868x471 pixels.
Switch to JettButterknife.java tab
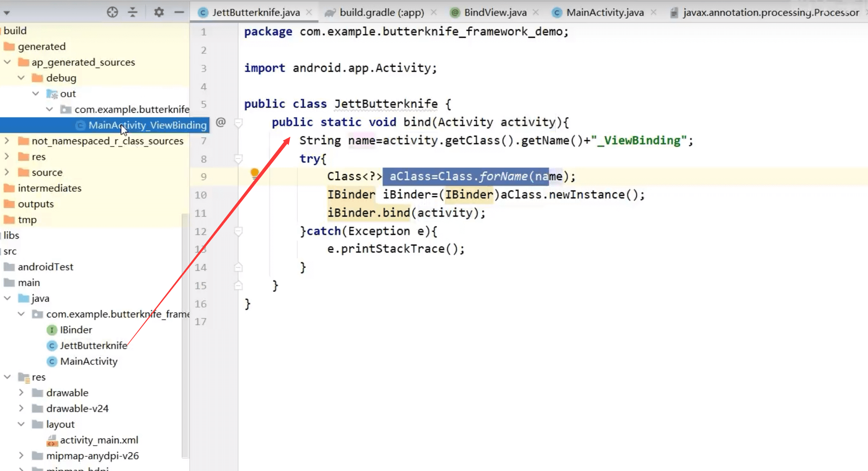256,12
